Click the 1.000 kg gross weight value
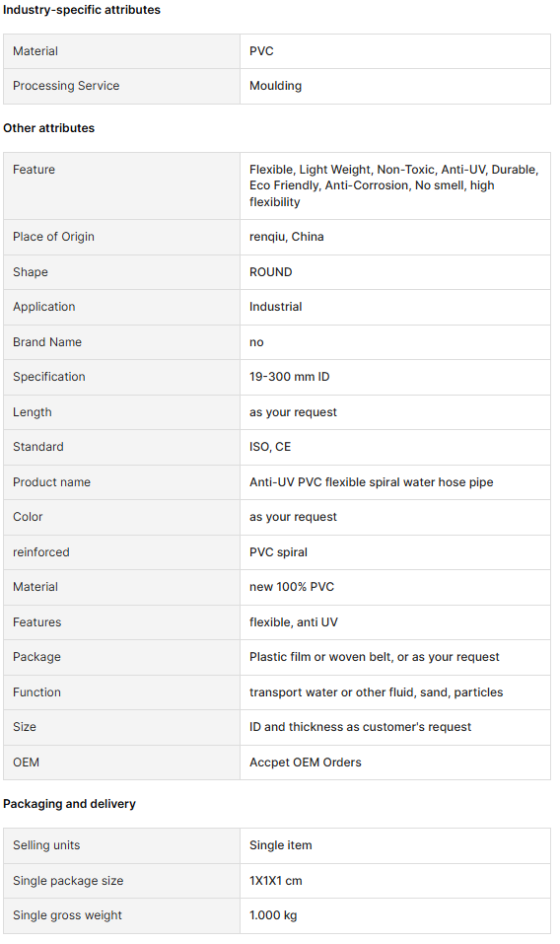Screen dimensions: 560x944 pos(273,915)
